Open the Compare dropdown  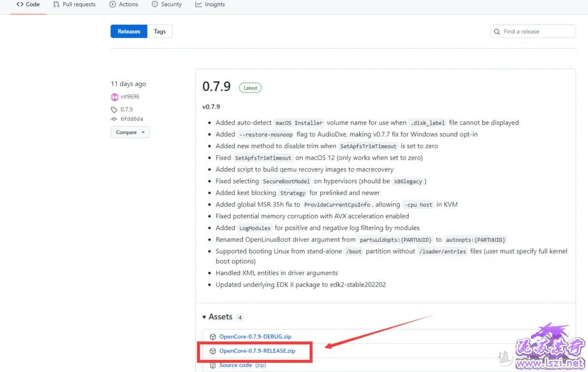coord(130,132)
